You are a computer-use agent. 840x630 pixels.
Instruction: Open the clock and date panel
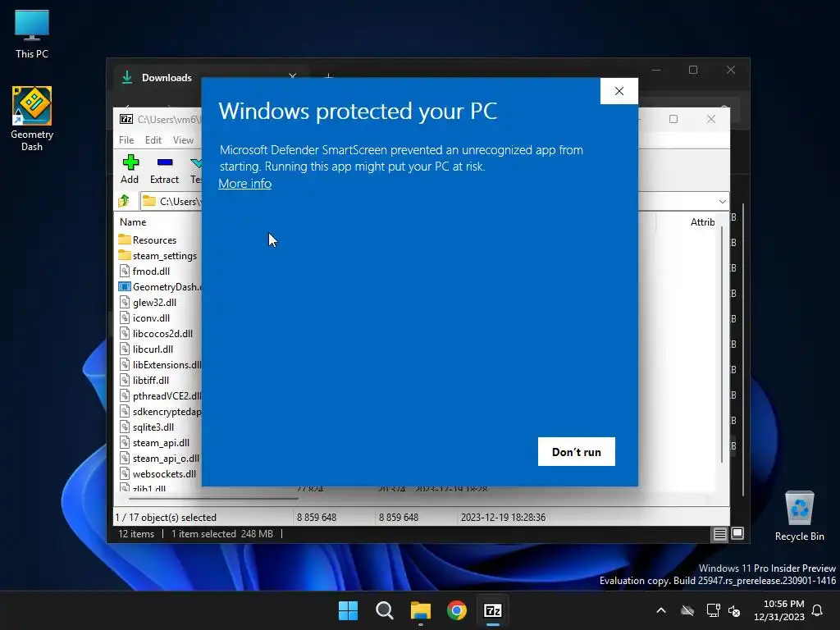(779, 610)
